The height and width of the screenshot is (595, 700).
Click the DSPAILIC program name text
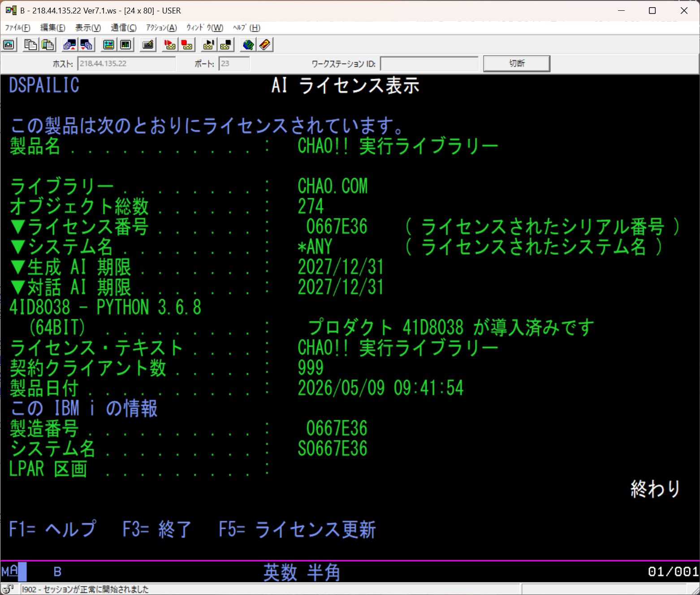coord(44,85)
